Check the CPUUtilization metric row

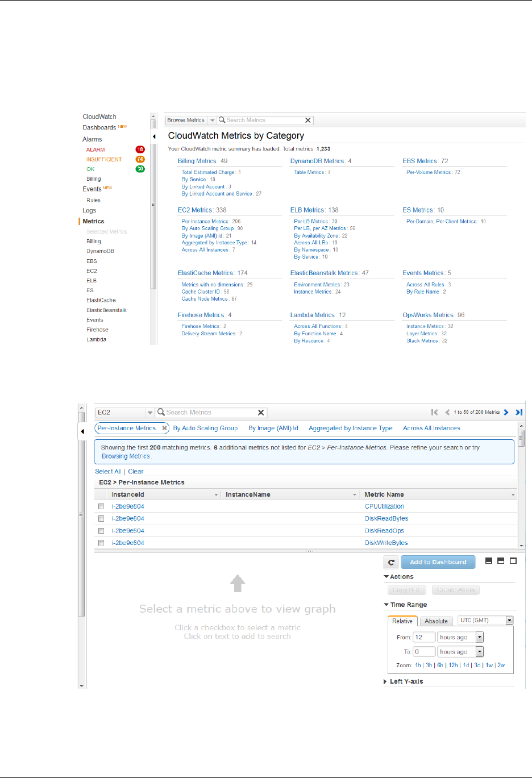[101, 506]
